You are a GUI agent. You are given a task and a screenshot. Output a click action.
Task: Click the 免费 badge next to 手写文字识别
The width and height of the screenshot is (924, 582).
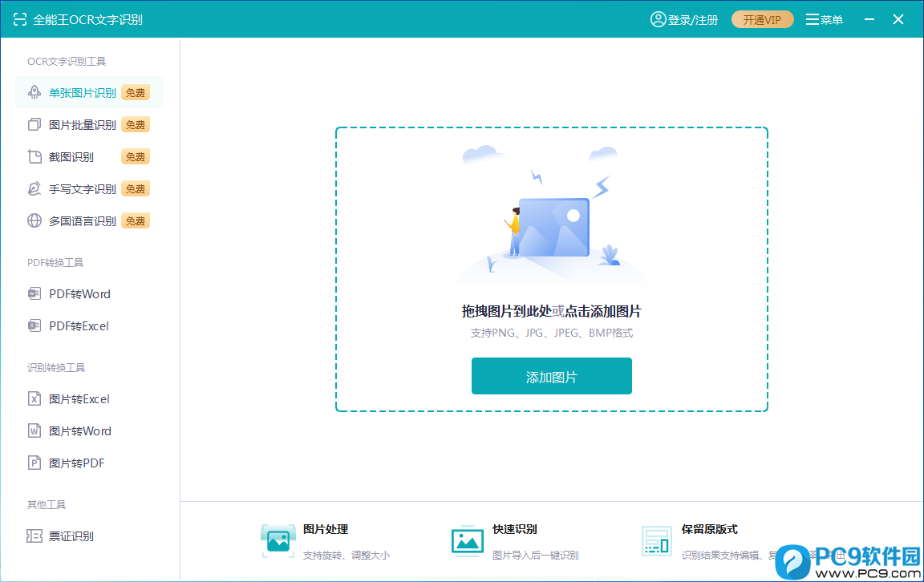click(x=135, y=188)
